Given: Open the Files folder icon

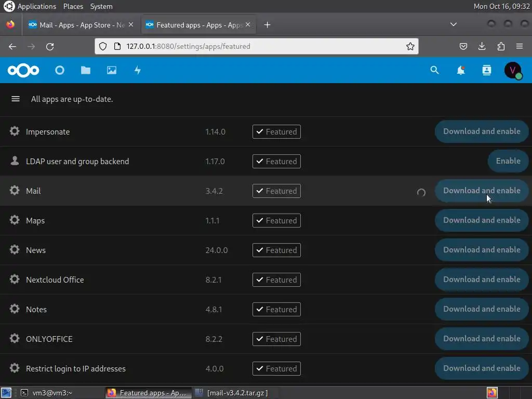Looking at the screenshot, I should click(x=86, y=70).
